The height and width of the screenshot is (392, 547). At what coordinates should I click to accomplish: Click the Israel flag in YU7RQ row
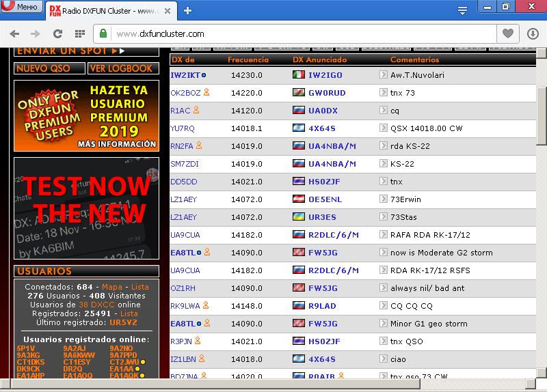tap(299, 128)
